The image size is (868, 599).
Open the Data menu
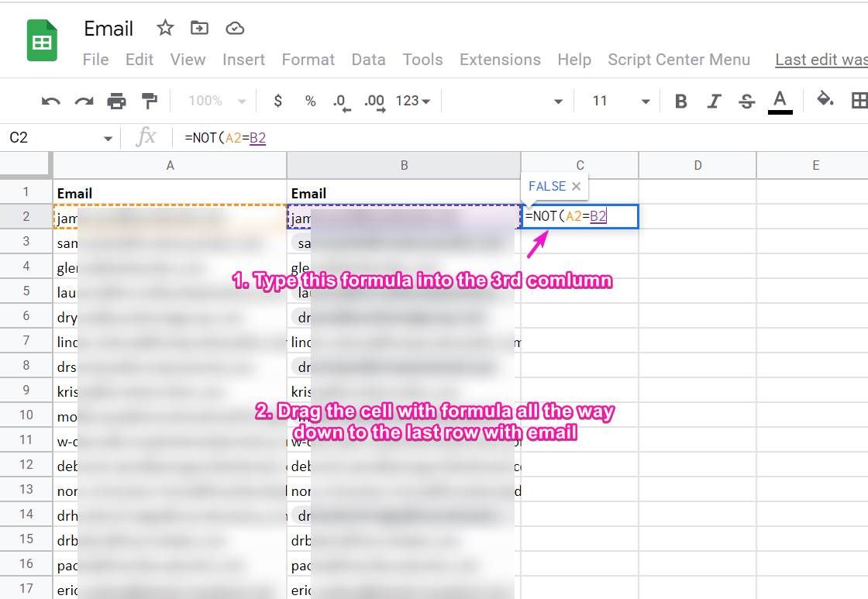[368, 60]
